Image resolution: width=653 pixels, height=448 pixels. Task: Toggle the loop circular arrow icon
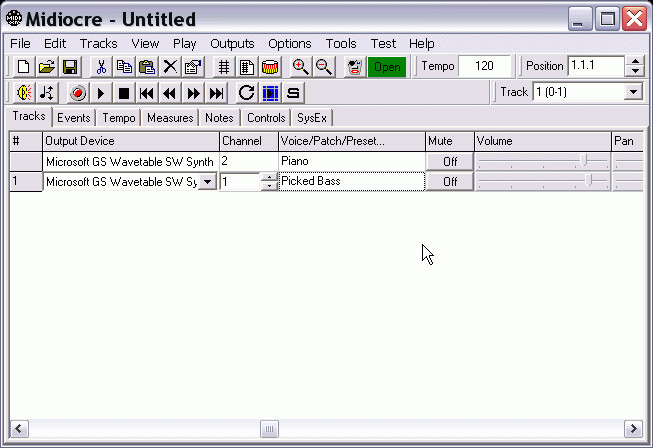[x=247, y=92]
